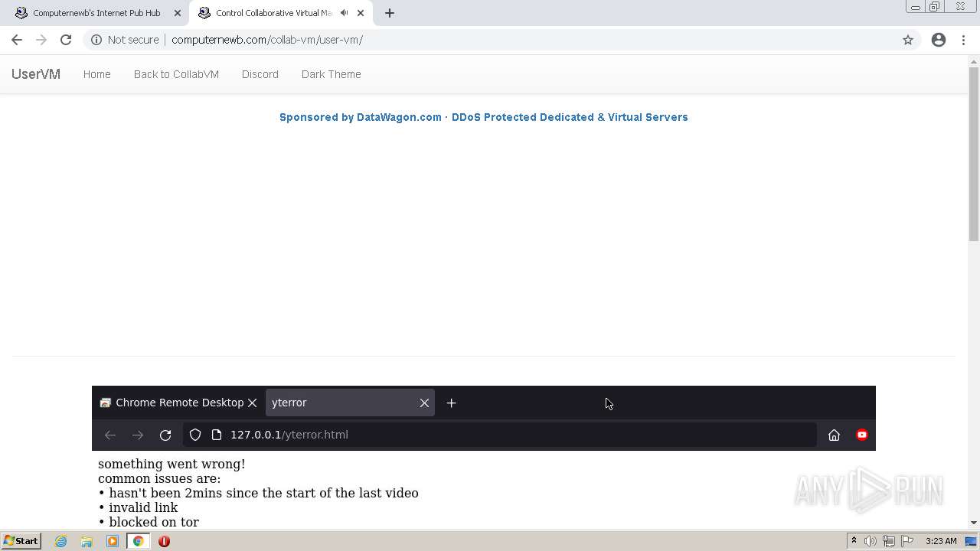Click back arrow in VM browser

110,435
